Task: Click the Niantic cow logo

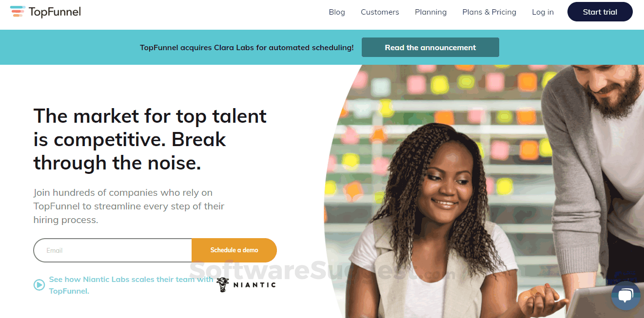Action: coord(222,284)
